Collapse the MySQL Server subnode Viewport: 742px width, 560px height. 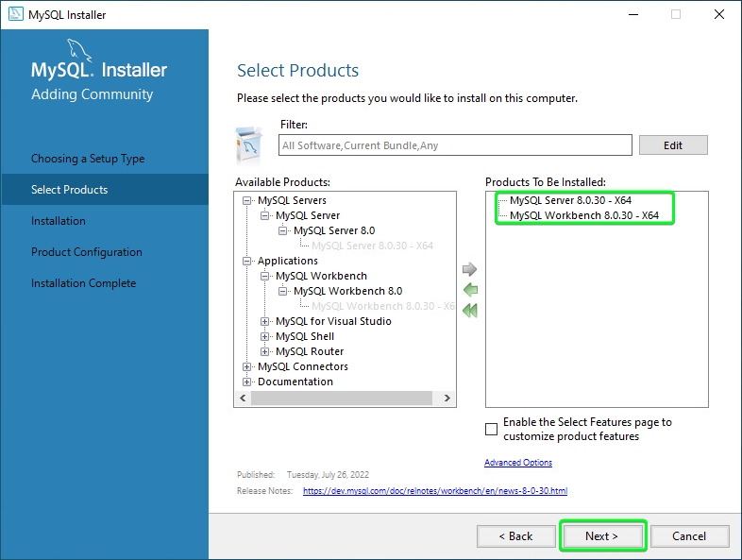tap(264, 216)
